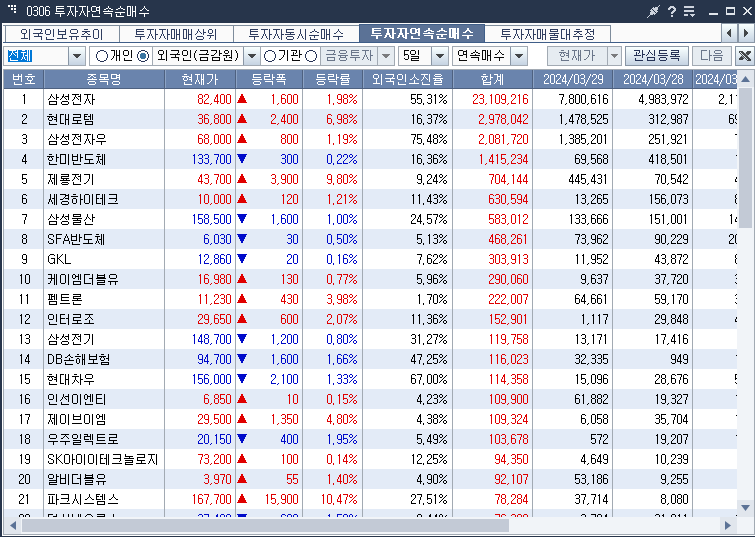This screenshot has height=537, width=755.
Task: Click the horizontal scrollbar thumb
Action: pyautogui.click(x=265, y=525)
